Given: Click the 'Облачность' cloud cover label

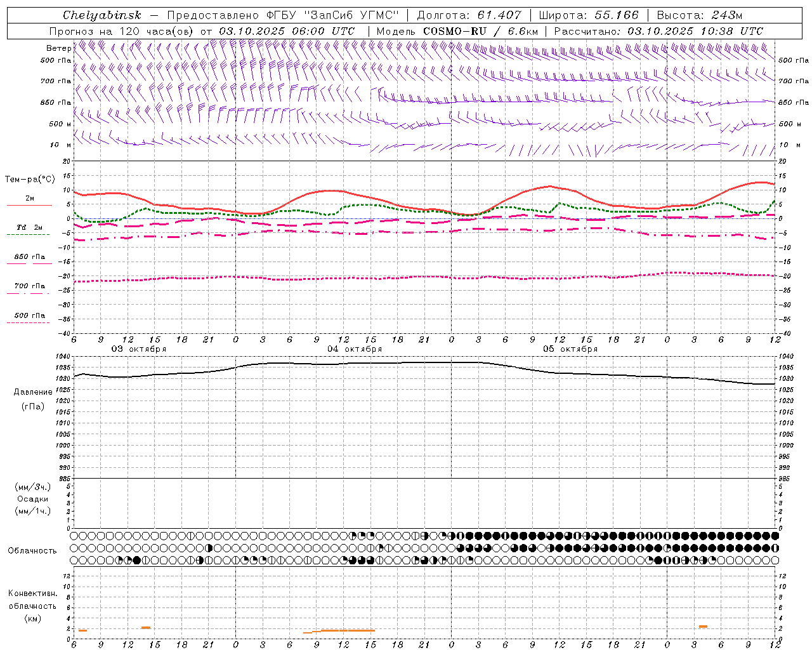Looking at the screenshot, I should (32, 551).
